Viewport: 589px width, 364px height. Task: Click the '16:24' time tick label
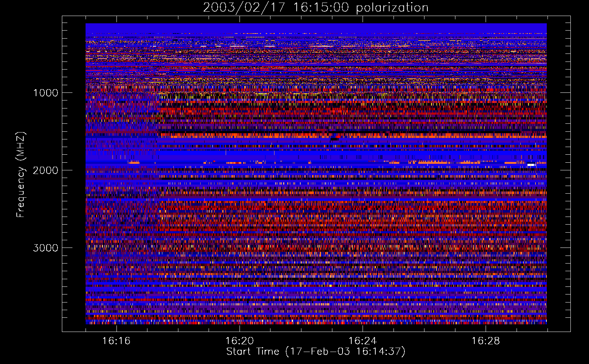[x=363, y=341]
